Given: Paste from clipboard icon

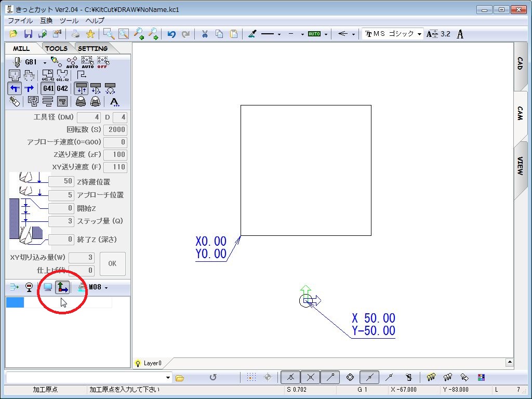Looking at the screenshot, I should click(x=234, y=34).
